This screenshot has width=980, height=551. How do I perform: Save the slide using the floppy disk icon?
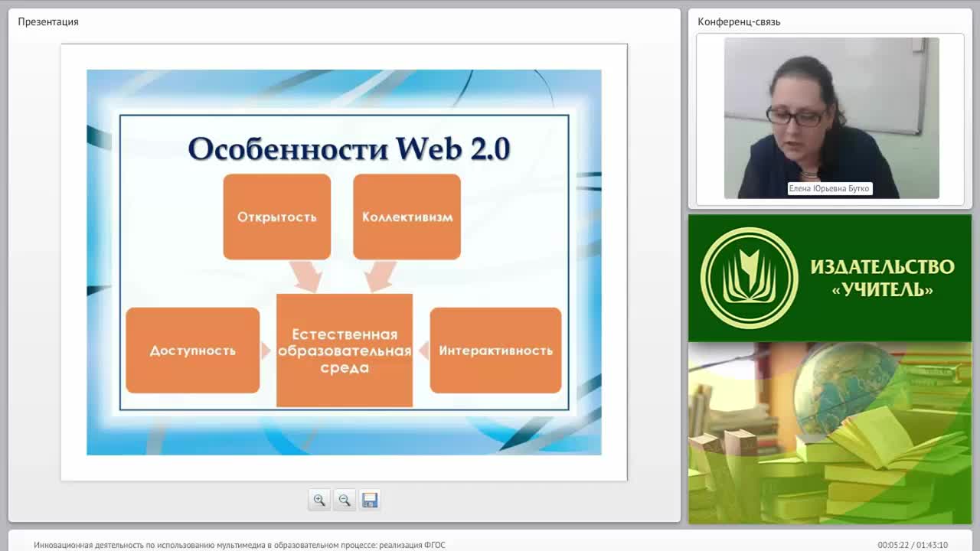(370, 500)
